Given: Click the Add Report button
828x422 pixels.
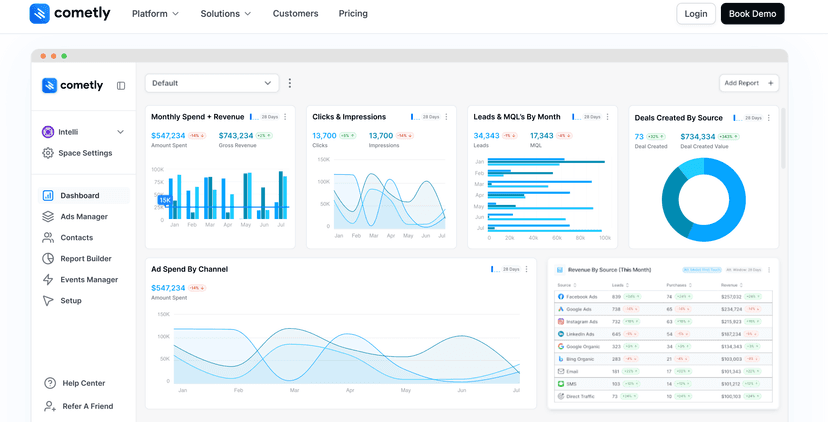Looking at the screenshot, I should pyautogui.click(x=748, y=83).
